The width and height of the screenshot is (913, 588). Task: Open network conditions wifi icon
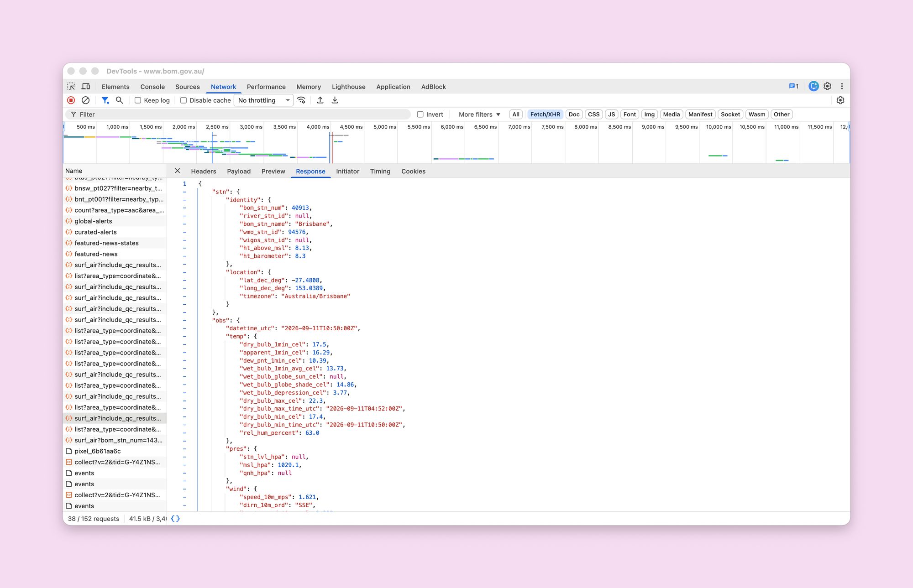click(x=301, y=100)
